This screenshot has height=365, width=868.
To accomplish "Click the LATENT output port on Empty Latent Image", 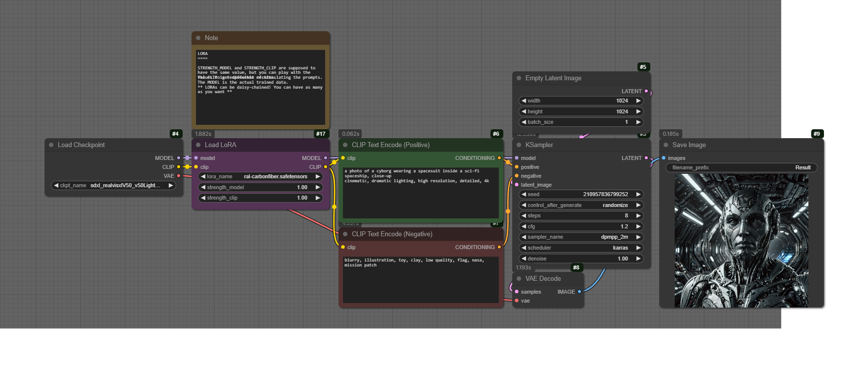I will pyautogui.click(x=646, y=91).
